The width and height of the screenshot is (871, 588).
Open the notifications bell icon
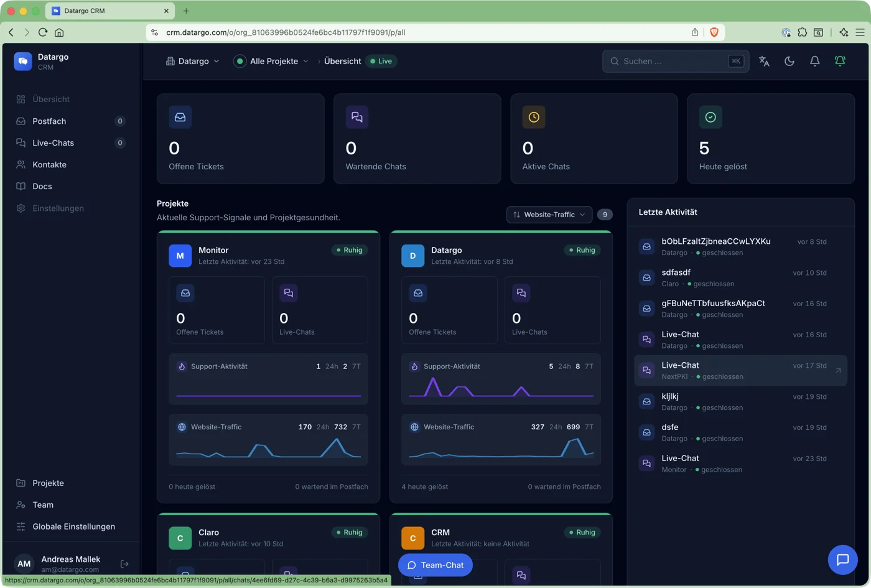point(814,61)
